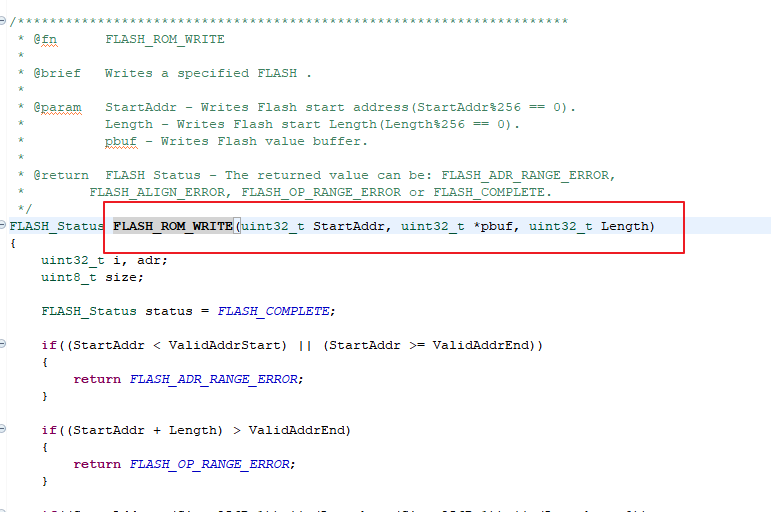Click FLASH_OP_RANGE_ERROR in the return statement
771x512 pixels.
pyautogui.click(x=209, y=464)
